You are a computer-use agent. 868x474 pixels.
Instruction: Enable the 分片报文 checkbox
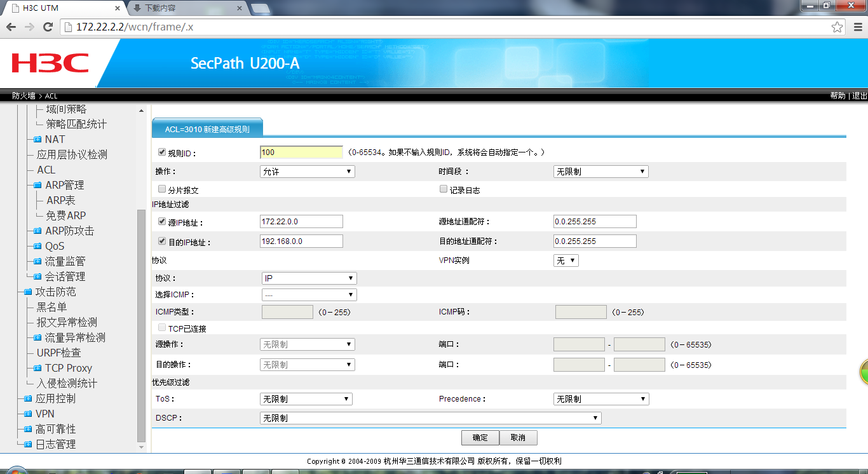pyautogui.click(x=162, y=189)
